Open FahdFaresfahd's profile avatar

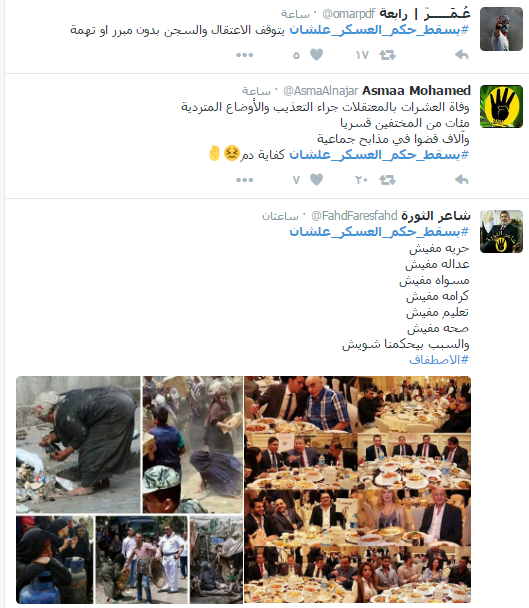[501, 231]
